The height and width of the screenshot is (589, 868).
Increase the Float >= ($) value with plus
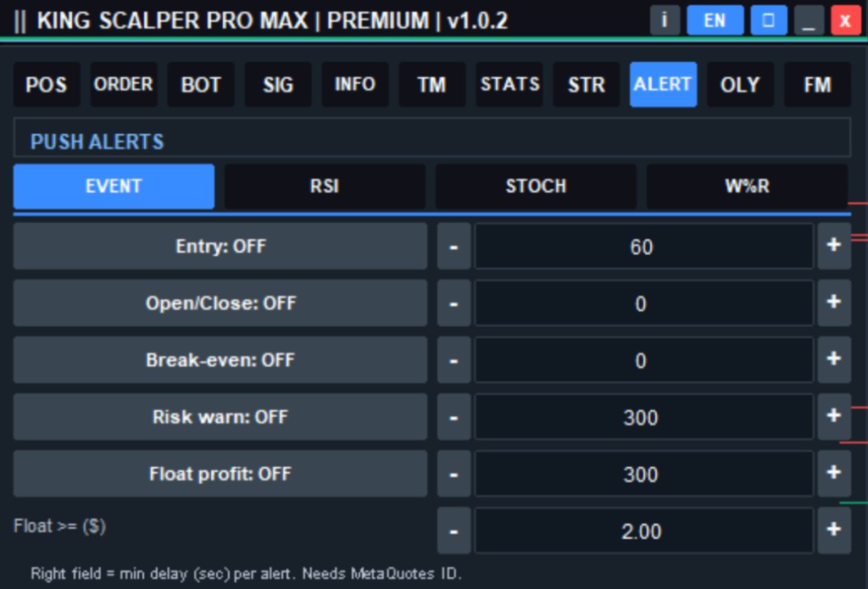point(834,531)
